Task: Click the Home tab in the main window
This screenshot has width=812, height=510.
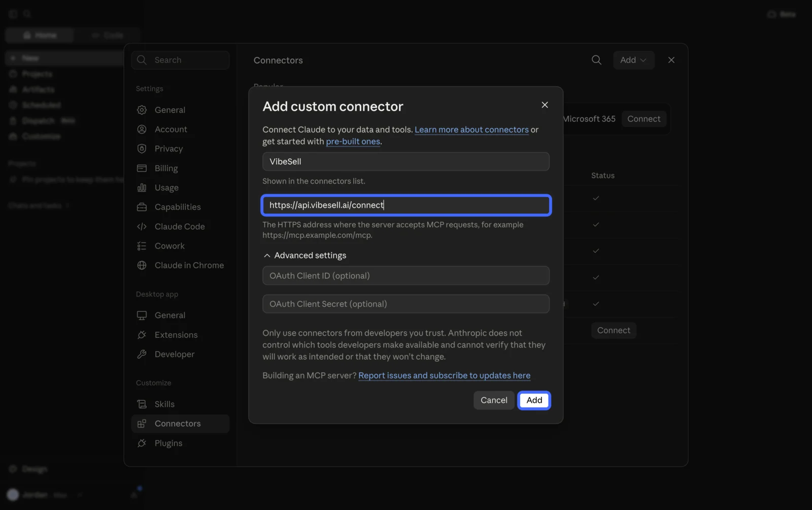Action: point(40,35)
